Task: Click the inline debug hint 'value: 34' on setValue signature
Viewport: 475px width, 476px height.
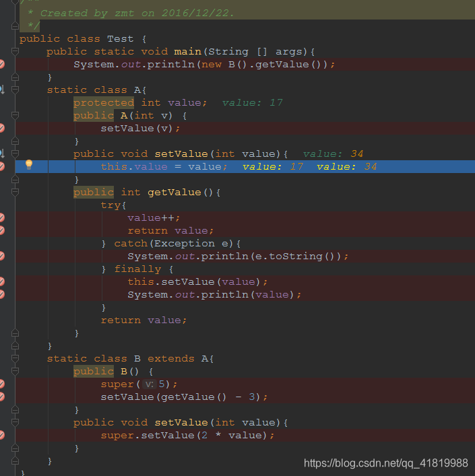Action: click(333, 154)
